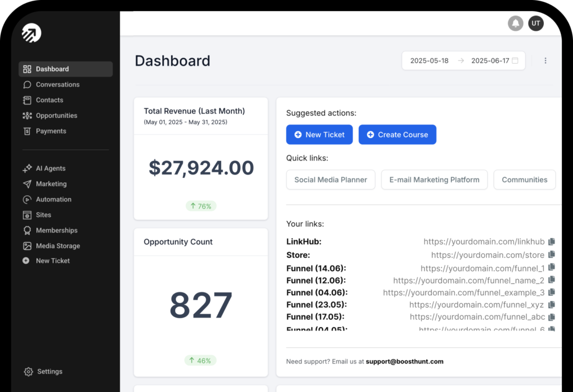
Task: Click the Create Course button
Action: (x=397, y=135)
